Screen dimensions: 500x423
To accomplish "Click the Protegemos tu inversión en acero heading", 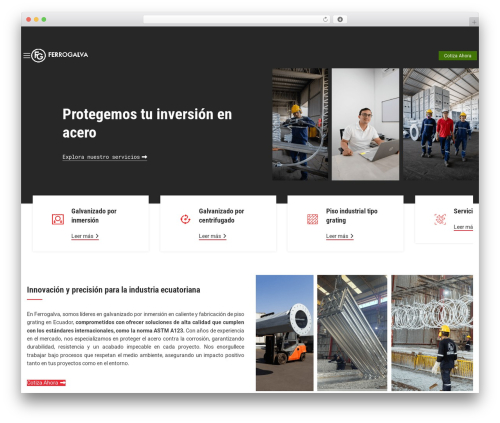I will point(147,123).
